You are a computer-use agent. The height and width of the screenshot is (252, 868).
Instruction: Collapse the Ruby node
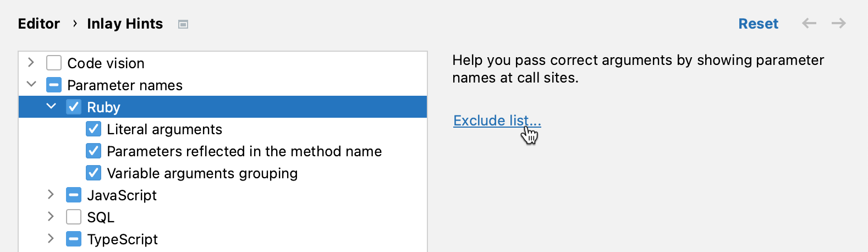click(51, 106)
